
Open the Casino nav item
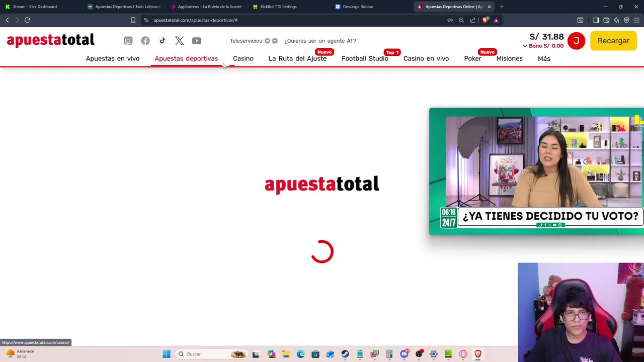click(x=243, y=58)
